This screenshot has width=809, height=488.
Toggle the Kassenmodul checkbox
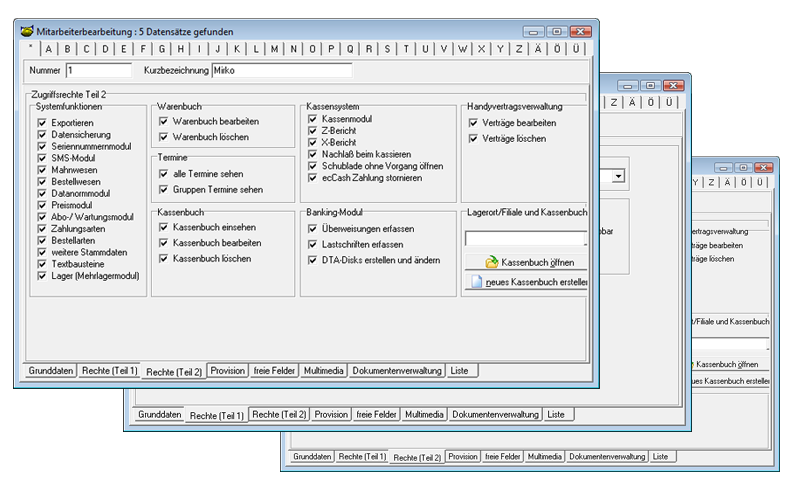click(312, 119)
